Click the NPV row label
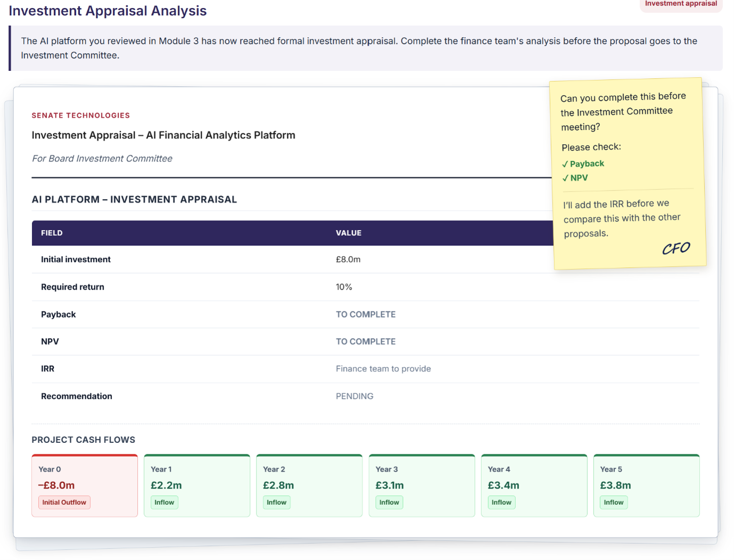The width and height of the screenshot is (734, 560). [50, 342]
